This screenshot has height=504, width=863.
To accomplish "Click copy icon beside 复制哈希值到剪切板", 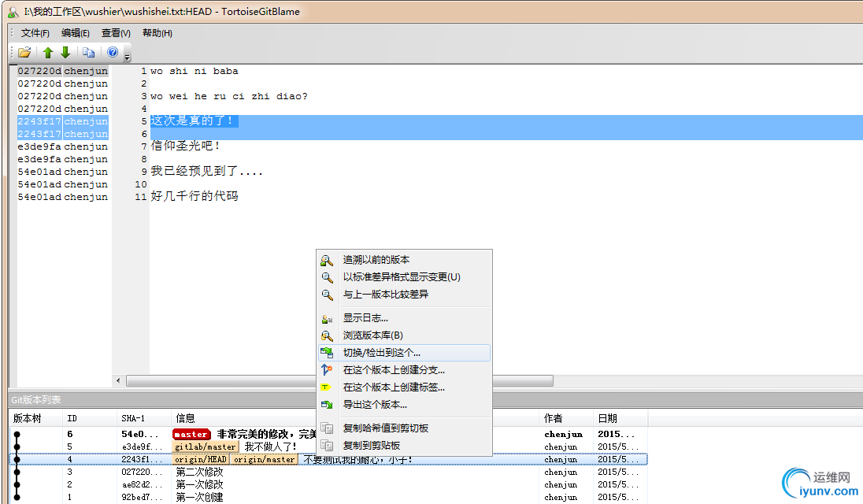I will click(x=327, y=428).
